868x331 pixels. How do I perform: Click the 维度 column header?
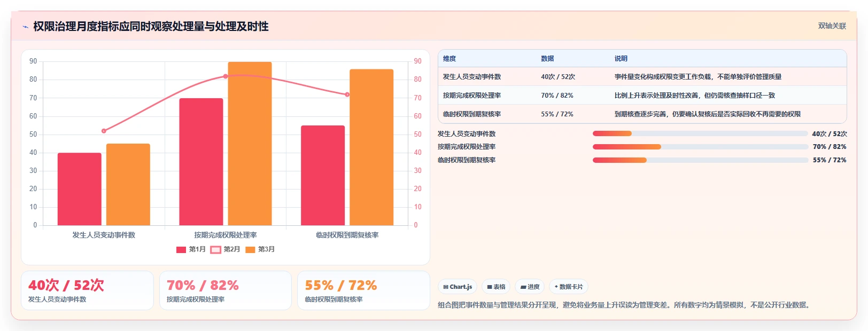pyautogui.click(x=449, y=59)
